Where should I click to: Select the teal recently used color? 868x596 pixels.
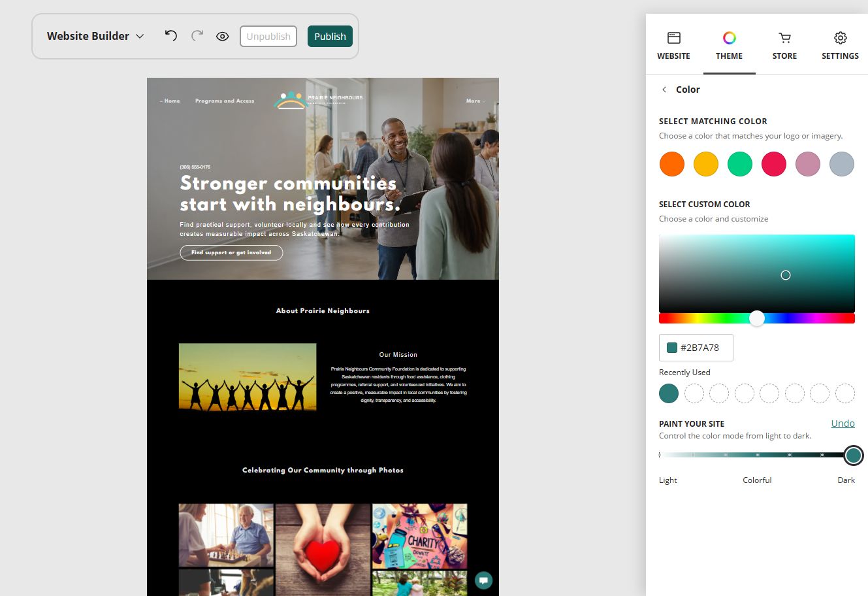click(x=669, y=393)
